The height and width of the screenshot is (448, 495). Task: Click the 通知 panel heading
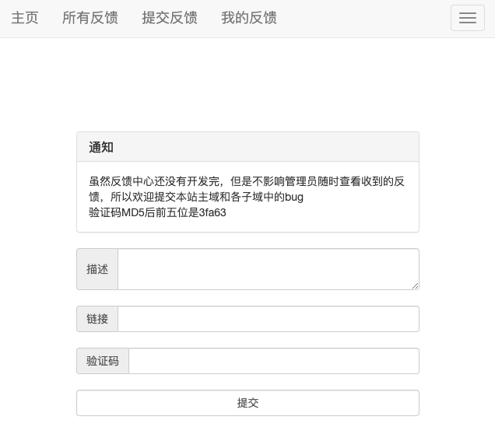pos(101,147)
